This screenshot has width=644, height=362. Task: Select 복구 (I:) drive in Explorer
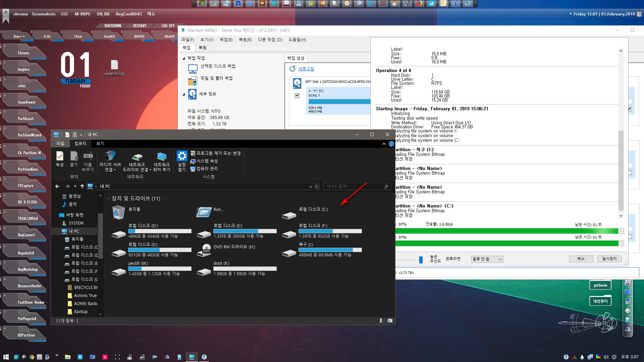(322, 250)
